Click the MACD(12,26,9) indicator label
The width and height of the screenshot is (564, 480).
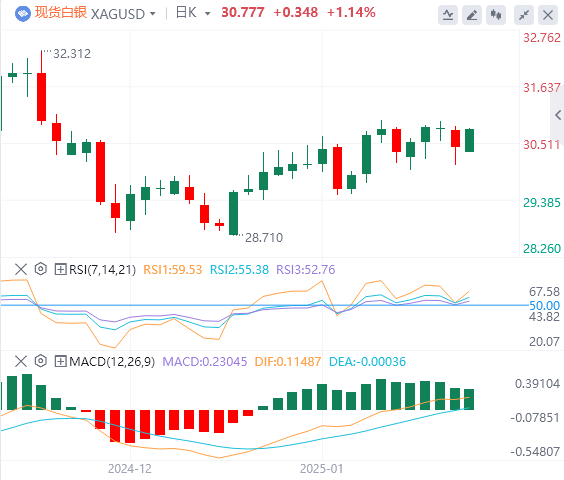[112, 362]
